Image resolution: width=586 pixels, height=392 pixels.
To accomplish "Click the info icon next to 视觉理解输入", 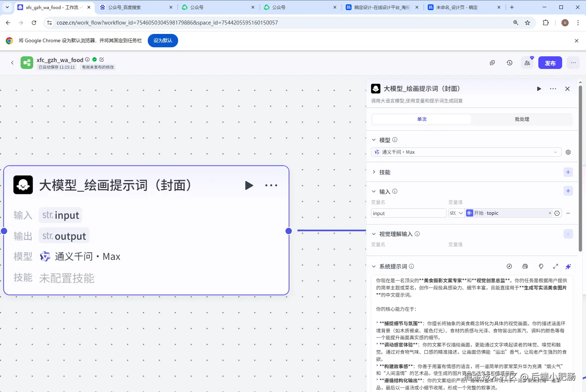I will point(417,234).
